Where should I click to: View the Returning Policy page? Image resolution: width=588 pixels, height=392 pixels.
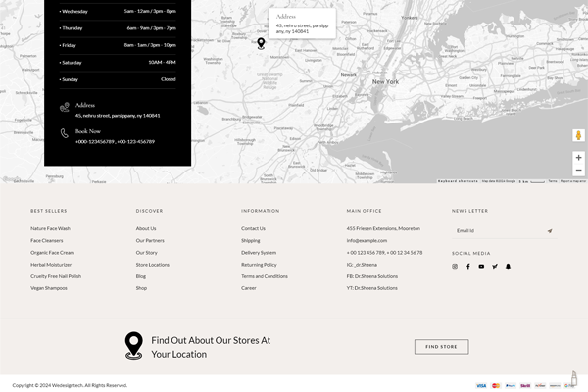click(x=259, y=265)
